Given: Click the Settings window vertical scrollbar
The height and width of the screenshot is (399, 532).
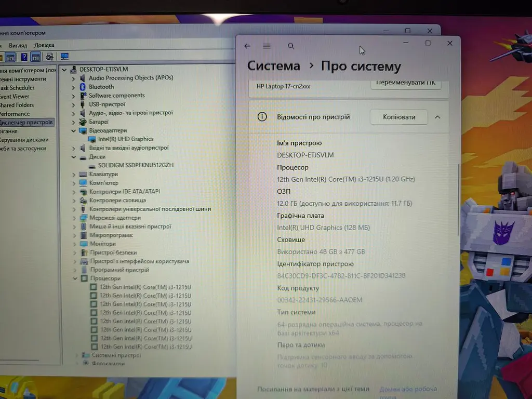Looking at the screenshot, I should coord(458,199).
